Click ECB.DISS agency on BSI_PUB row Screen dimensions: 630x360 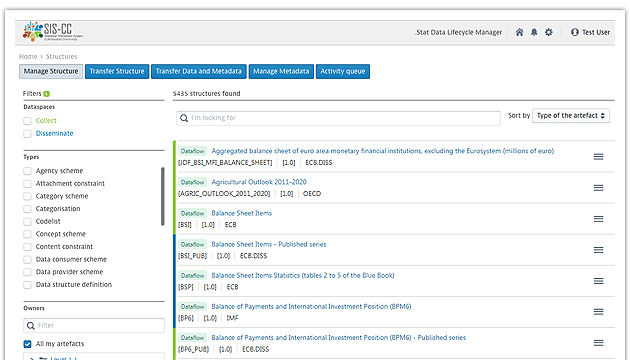[253, 256]
